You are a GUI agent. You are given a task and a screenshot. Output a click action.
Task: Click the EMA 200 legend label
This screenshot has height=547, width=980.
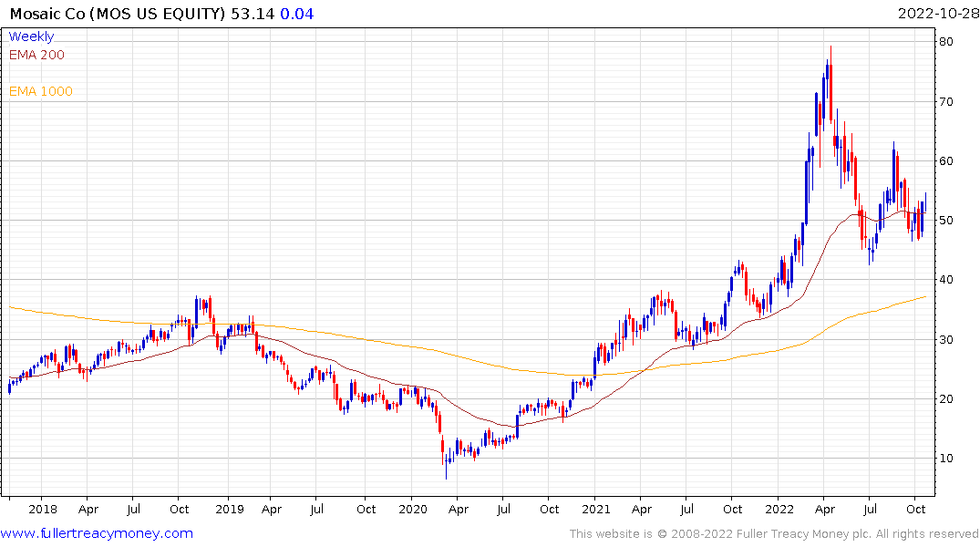tap(36, 55)
